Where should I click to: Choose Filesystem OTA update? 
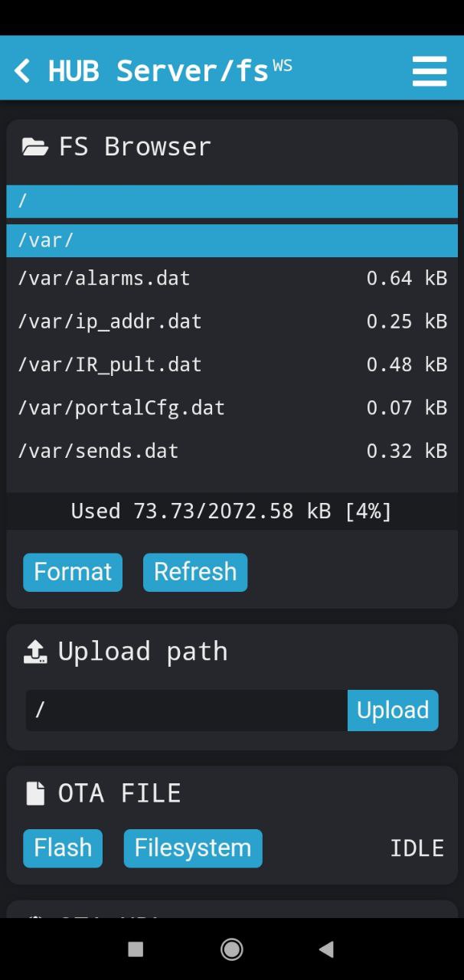click(x=193, y=848)
